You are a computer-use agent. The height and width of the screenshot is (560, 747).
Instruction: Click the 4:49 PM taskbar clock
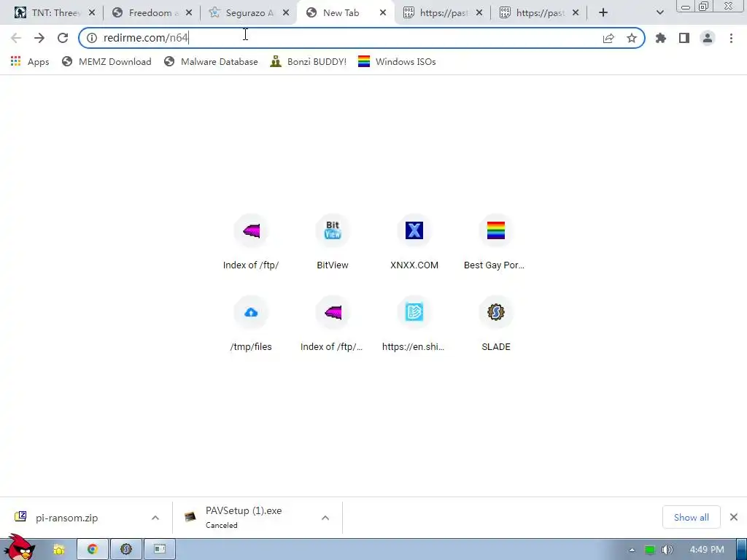[x=707, y=550]
